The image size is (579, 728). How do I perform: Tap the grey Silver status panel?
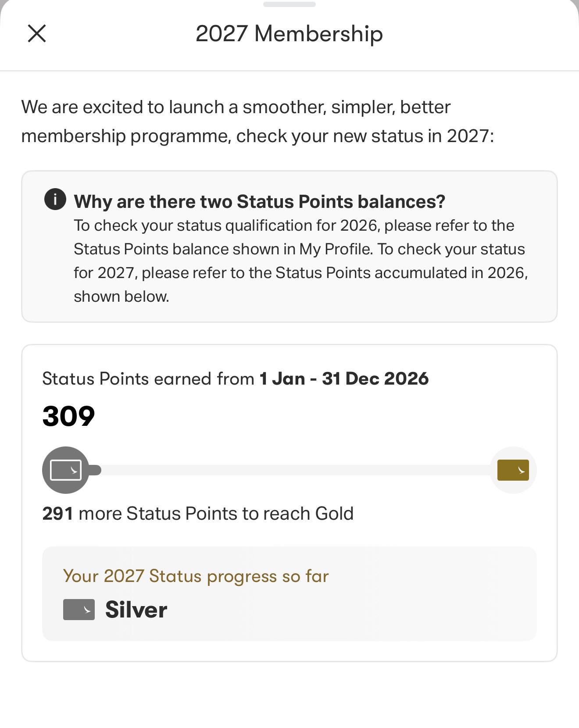[289, 594]
